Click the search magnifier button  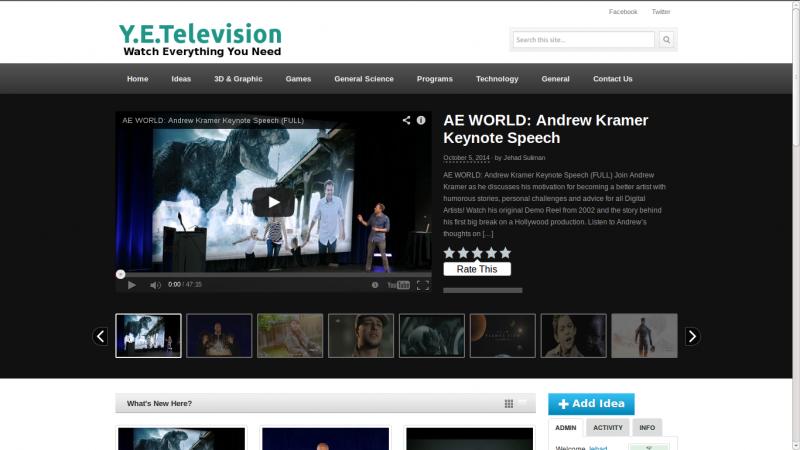[x=666, y=40]
